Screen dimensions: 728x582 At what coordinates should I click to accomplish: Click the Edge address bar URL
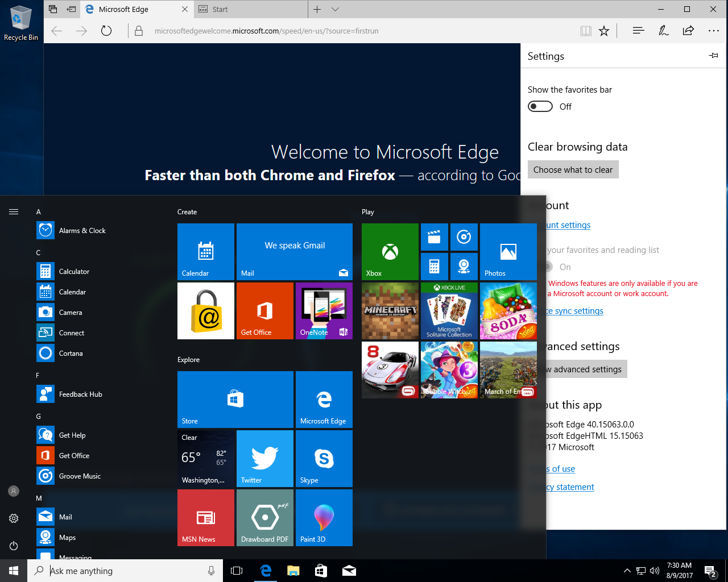pyautogui.click(x=267, y=31)
